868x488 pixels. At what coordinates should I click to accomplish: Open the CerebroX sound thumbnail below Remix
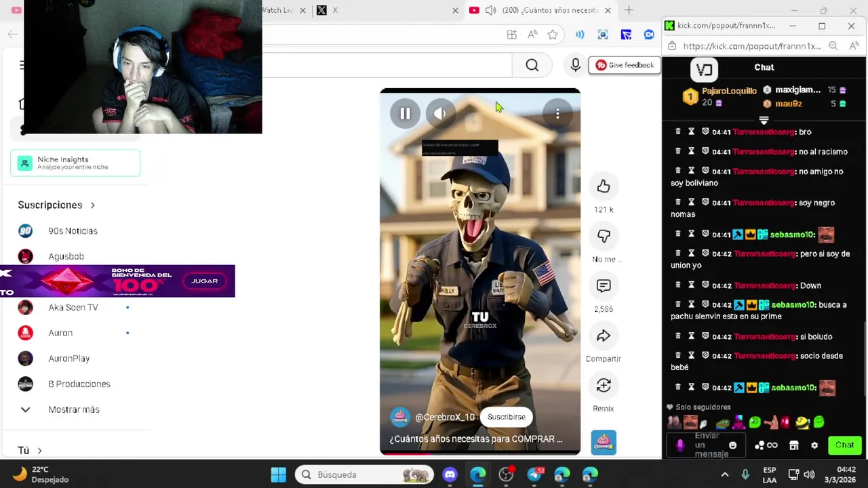604,443
